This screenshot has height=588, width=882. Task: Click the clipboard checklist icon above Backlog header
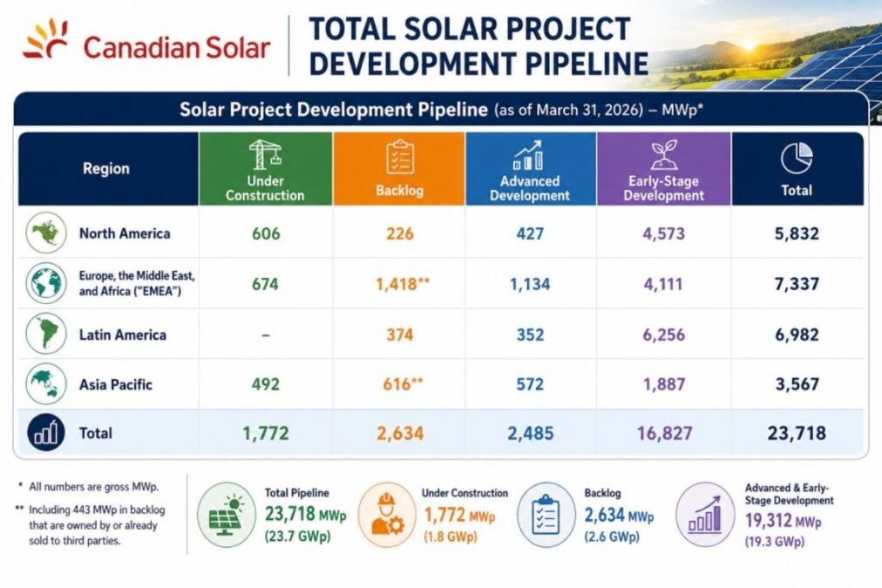coord(400,157)
